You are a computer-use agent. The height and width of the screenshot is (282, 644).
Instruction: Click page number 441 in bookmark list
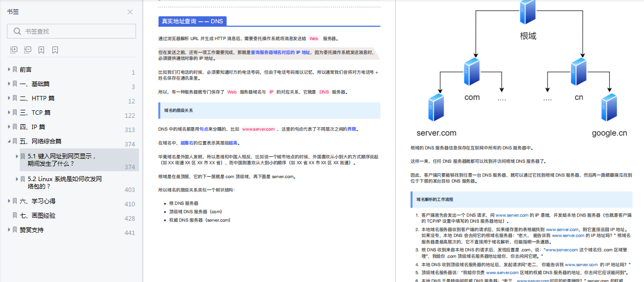pyautogui.click(x=130, y=233)
